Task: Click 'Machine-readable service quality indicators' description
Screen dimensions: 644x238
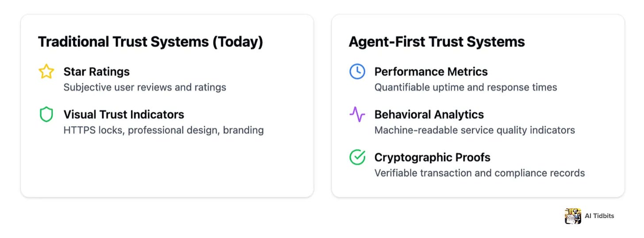Action: [475, 130]
